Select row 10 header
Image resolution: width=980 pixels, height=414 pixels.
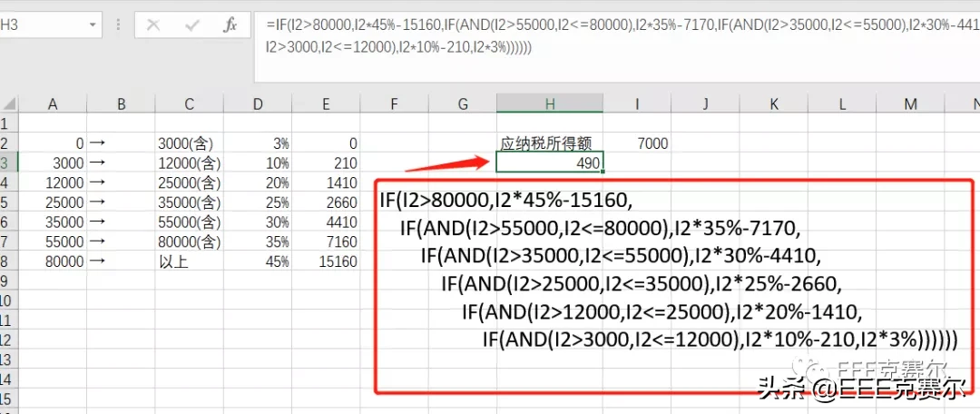pyautogui.click(x=8, y=301)
